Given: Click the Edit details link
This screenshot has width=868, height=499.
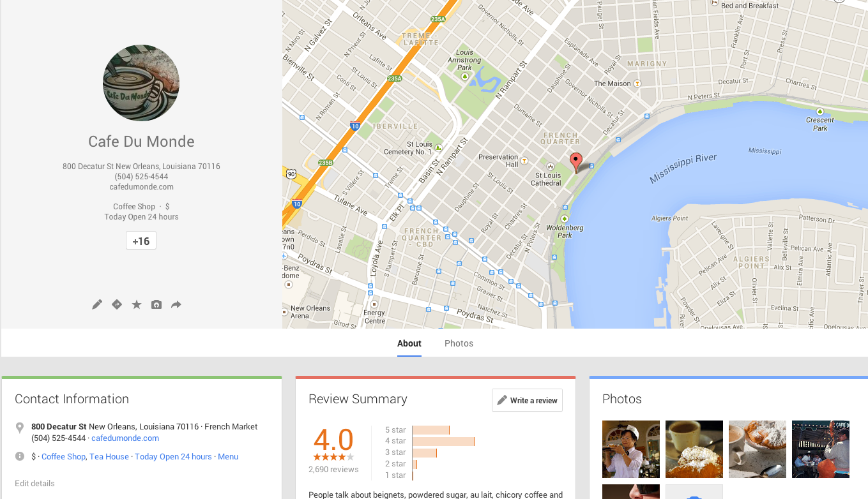Looking at the screenshot, I should tap(34, 483).
